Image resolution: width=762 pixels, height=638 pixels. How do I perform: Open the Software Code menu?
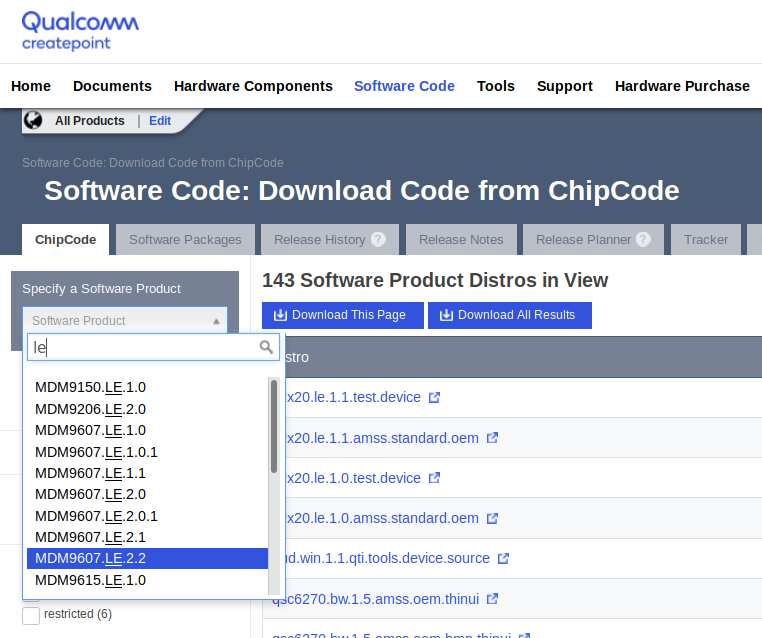[x=404, y=86]
